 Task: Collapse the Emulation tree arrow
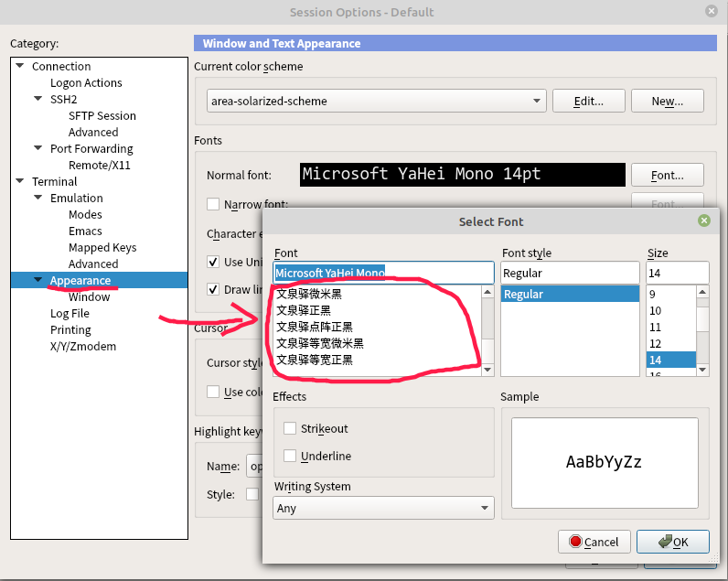[x=38, y=199]
